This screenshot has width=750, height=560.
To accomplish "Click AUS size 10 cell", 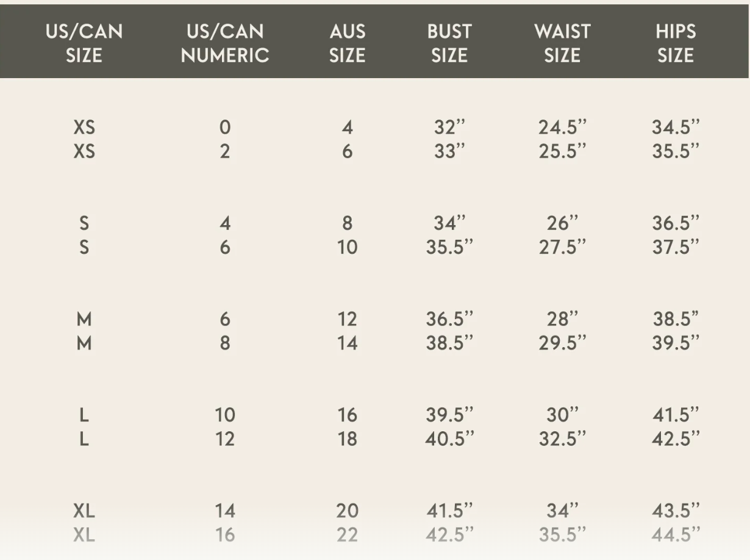I will tap(347, 247).
